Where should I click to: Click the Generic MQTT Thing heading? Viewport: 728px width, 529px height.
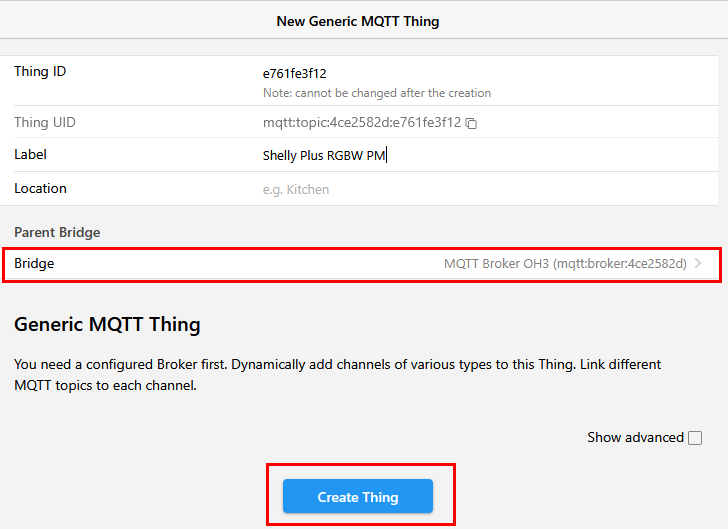(107, 324)
